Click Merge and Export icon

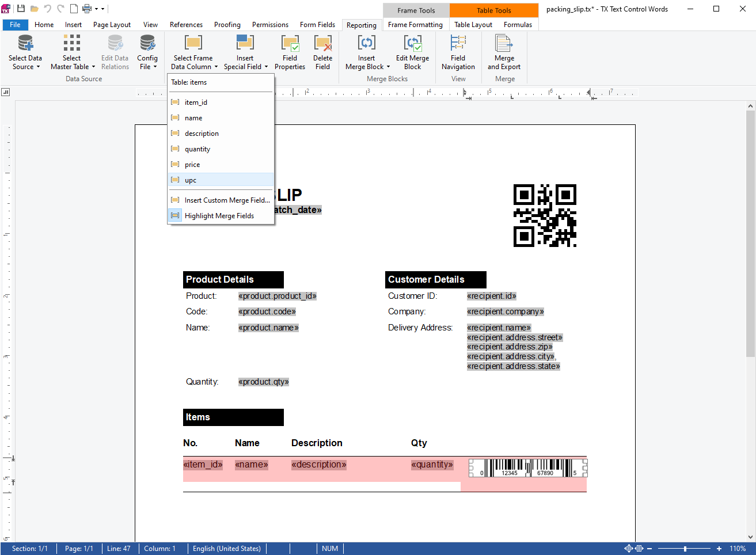(x=504, y=44)
